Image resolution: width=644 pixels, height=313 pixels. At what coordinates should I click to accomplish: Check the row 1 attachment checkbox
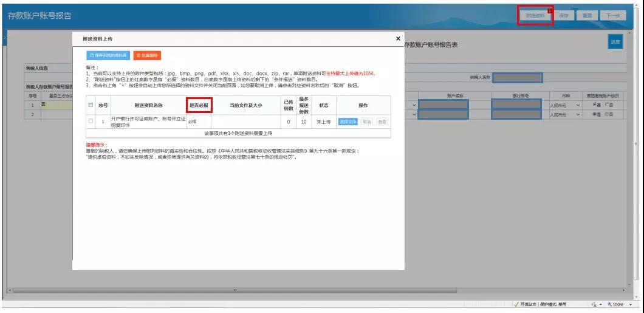[x=91, y=122]
